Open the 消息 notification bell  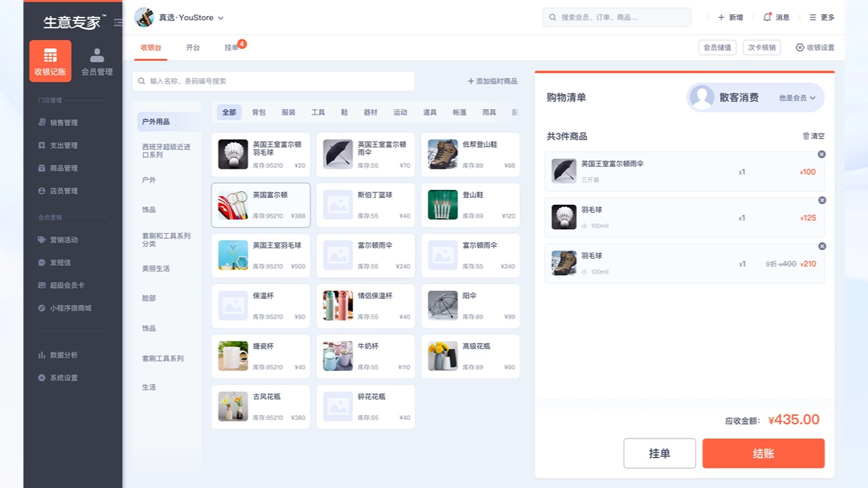[776, 17]
